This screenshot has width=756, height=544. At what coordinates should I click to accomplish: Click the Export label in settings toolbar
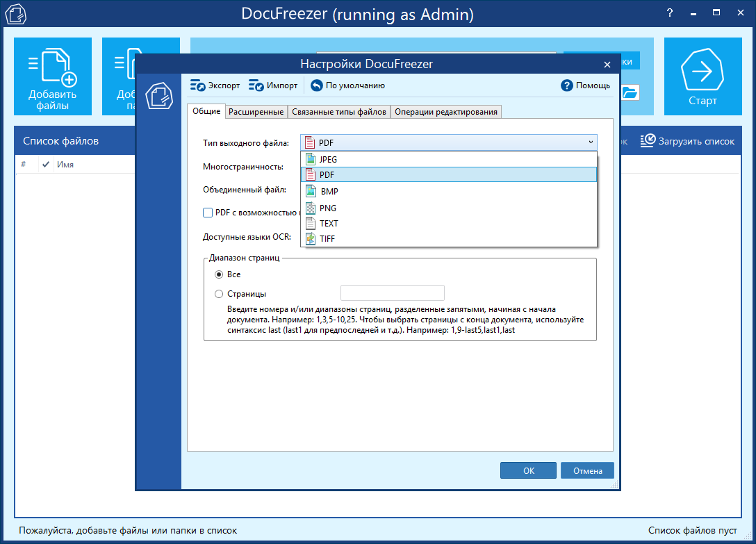pos(224,85)
